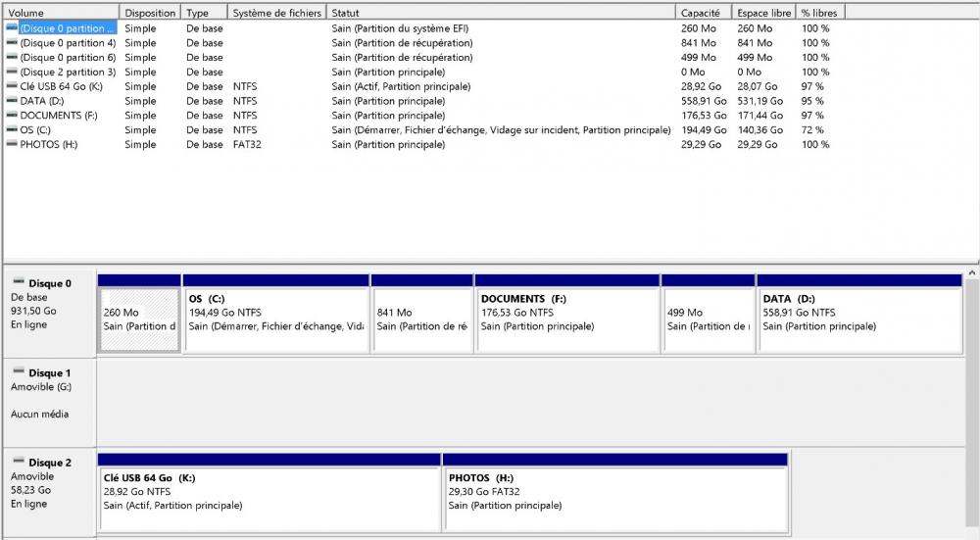Click the Disque 1 removable disk icon
This screenshot has width=980, height=540.
click(18, 373)
